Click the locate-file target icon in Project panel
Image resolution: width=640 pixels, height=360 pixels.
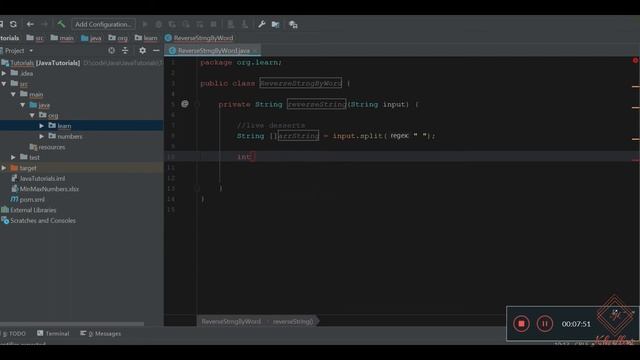111,51
